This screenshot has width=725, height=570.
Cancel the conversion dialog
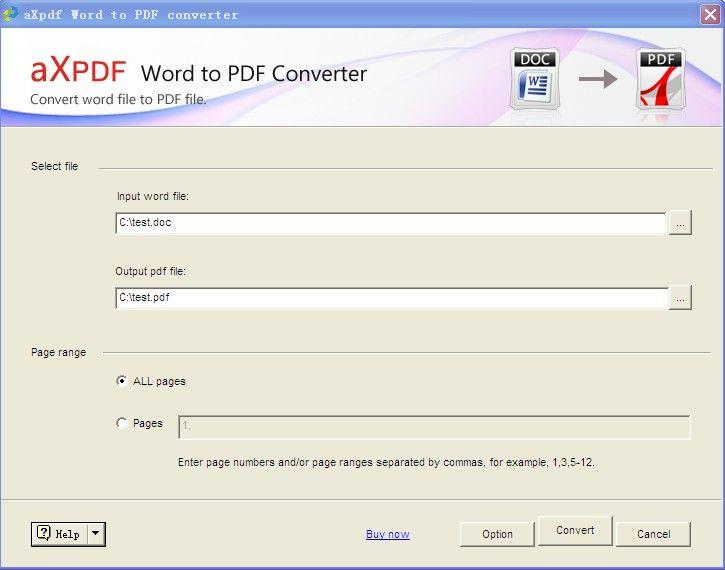tap(653, 534)
